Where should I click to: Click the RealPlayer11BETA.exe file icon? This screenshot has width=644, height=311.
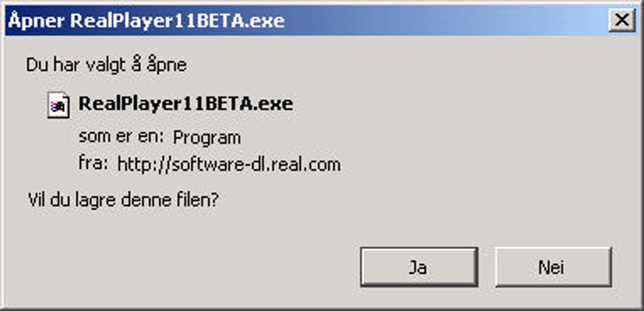pos(58,105)
